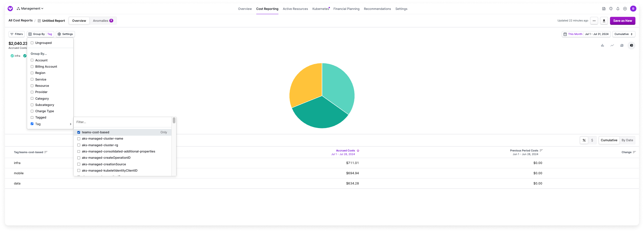Image resolution: width=644 pixels, height=232 pixels.
Task: Check the aks-managed-creationSource tag checkbox
Action: coord(79,164)
